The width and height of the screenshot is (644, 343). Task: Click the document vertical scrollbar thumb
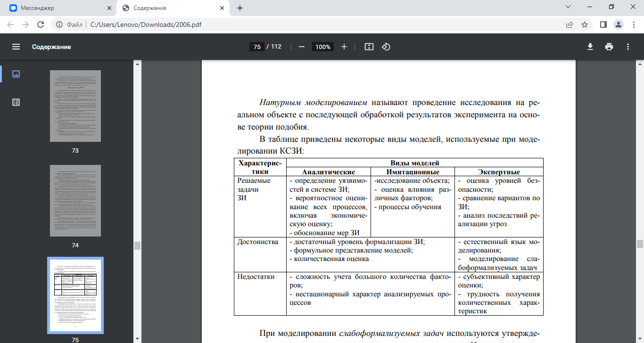[x=640, y=244]
